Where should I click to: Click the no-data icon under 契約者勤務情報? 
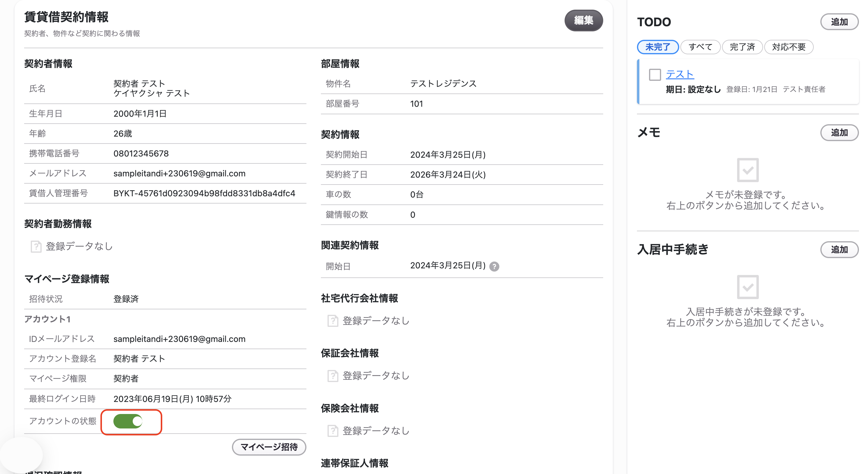[x=36, y=247]
